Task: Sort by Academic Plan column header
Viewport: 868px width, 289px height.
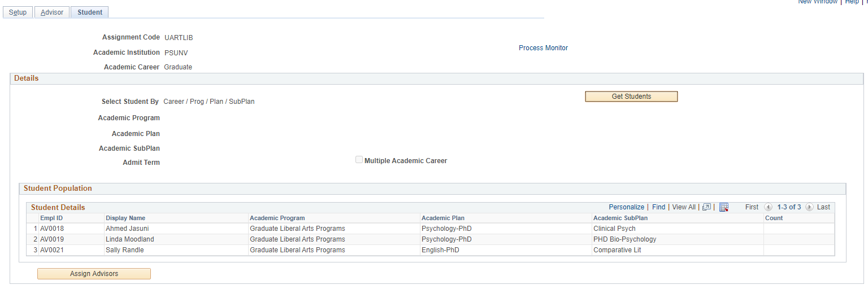Action: 443,218
